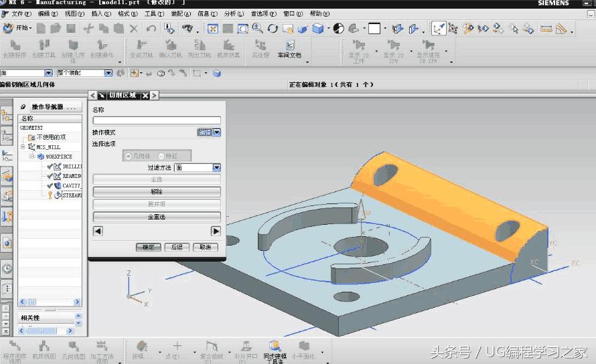The height and width of the screenshot is (364, 596).
Task: Select the 几何体 radio button
Action: pos(129,156)
